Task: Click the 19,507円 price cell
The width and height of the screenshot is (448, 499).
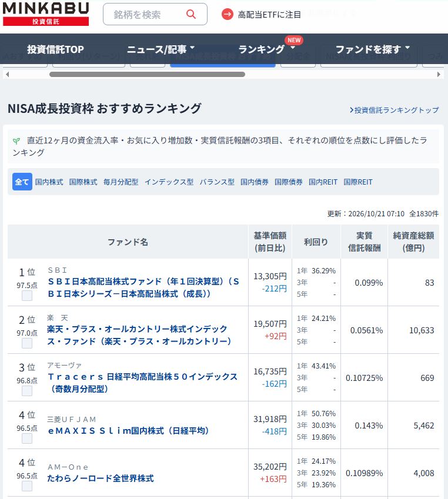Action: (270, 324)
